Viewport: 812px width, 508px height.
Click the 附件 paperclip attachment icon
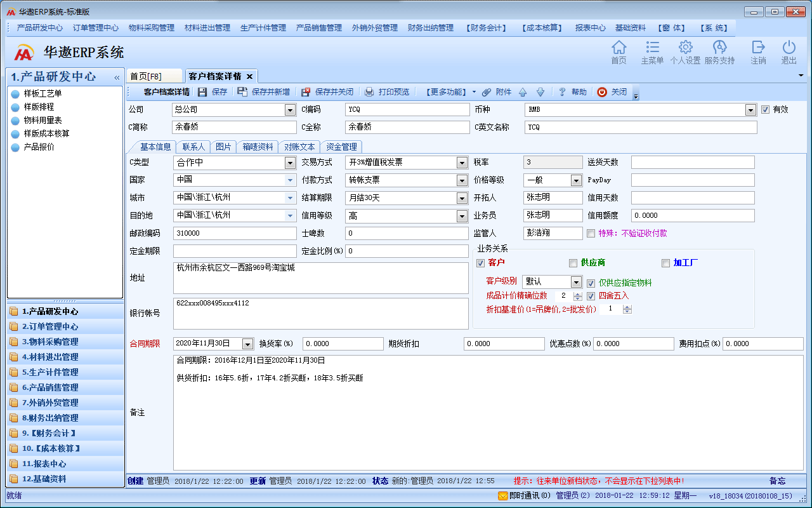[487, 92]
